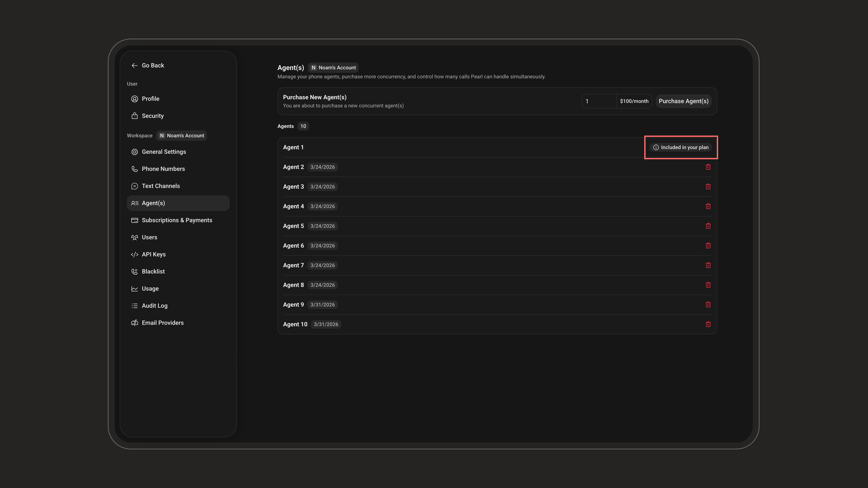
Task: Click the red trash icon for Agent 3
Action: 708,187
